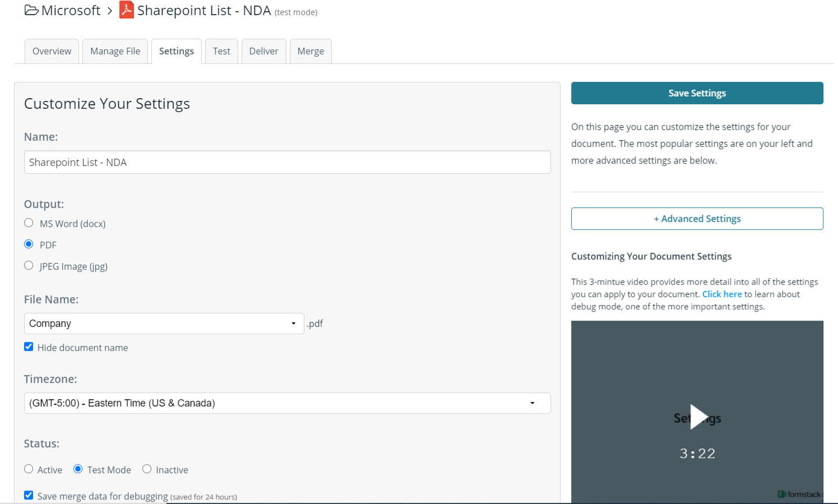Click the Formstack logo in video
This screenshot has width=838, height=504.
coord(800,494)
